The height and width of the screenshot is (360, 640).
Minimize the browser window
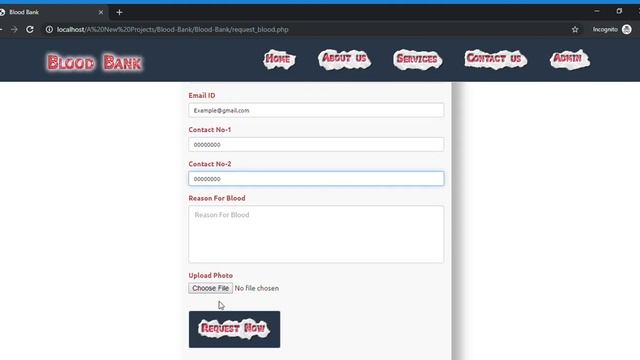point(597,11)
